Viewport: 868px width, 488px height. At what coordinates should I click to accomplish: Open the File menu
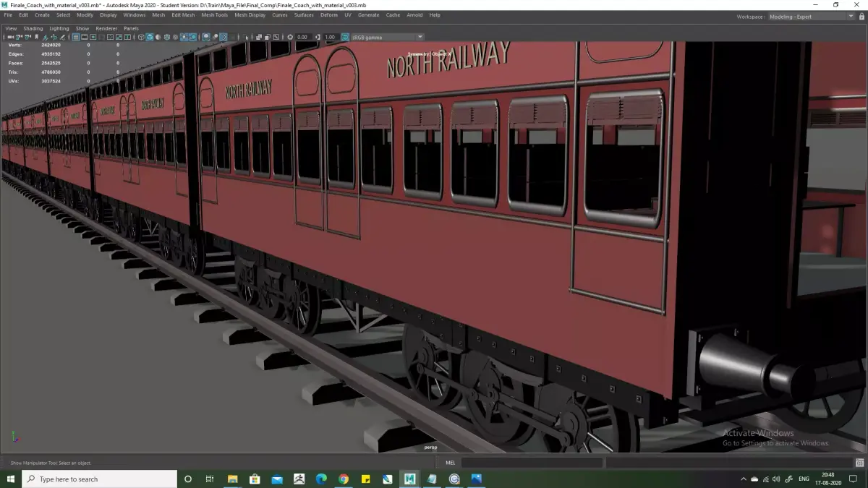8,14
